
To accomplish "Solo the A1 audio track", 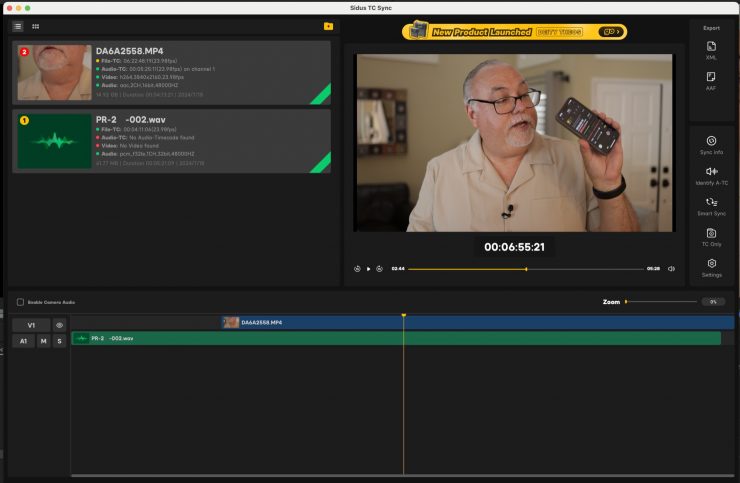I will (59, 341).
